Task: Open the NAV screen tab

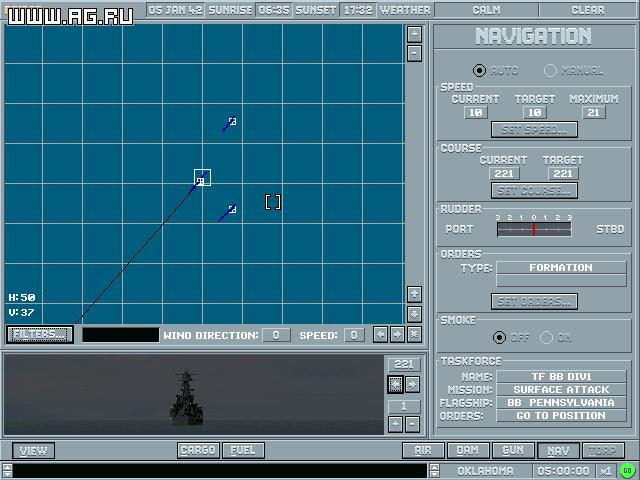Action: 558,451
